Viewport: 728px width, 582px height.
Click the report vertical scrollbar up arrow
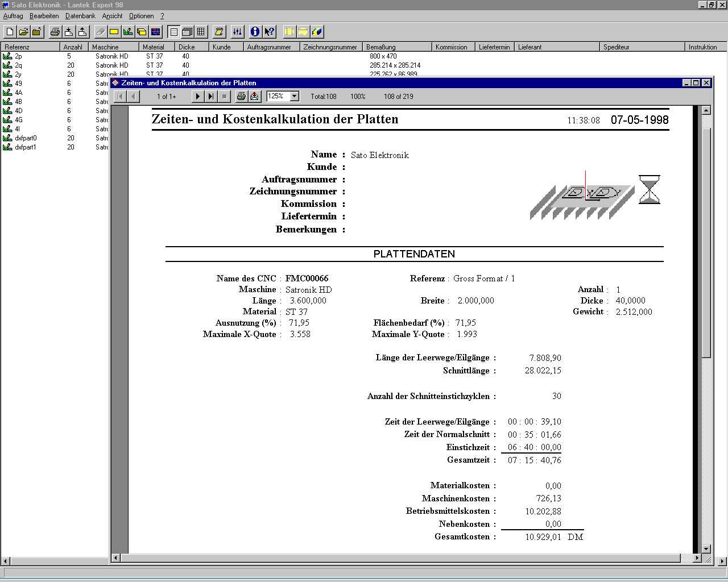706,110
